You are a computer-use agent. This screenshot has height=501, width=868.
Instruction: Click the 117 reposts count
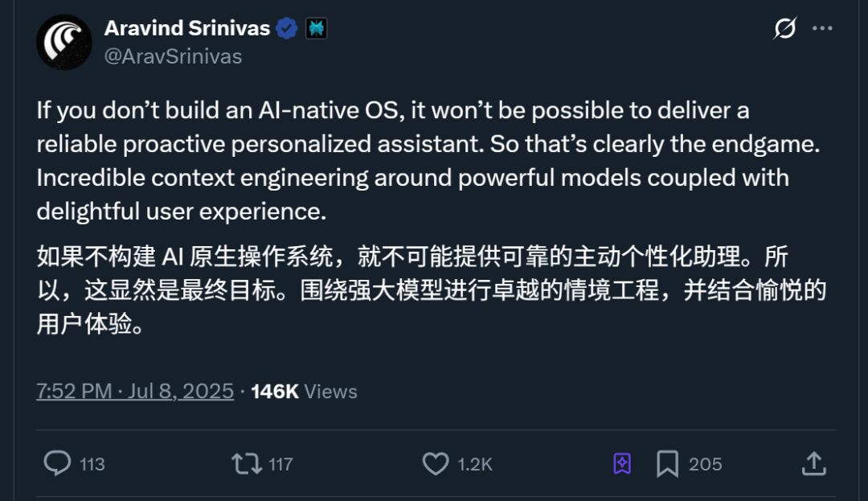pos(280,464)
